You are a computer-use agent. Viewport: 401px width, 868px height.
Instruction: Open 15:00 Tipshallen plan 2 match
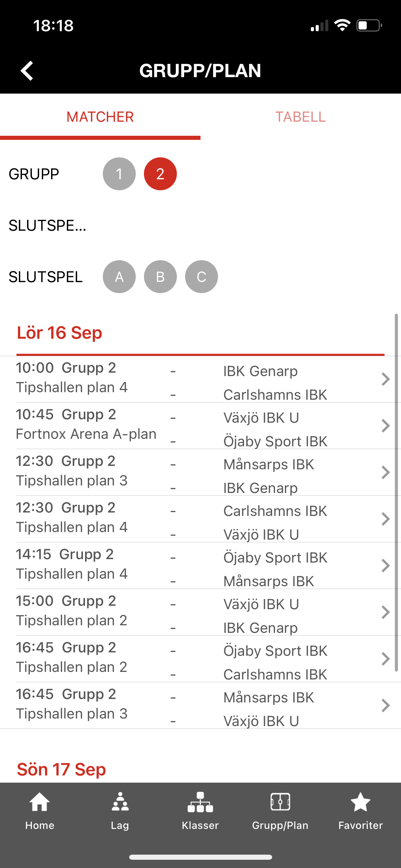point(200,612)
